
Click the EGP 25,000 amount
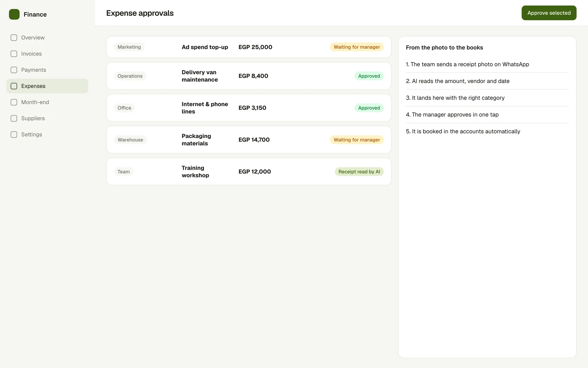(255, 47)
